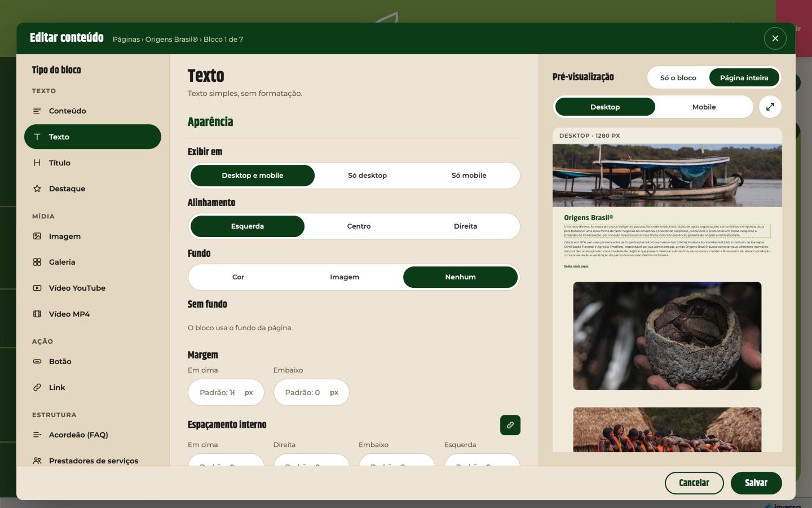Click the Origens Brasil® heading in preview
Image resolution: width=812 pixels, height=508 pixels.
click(x=588, y=217)
